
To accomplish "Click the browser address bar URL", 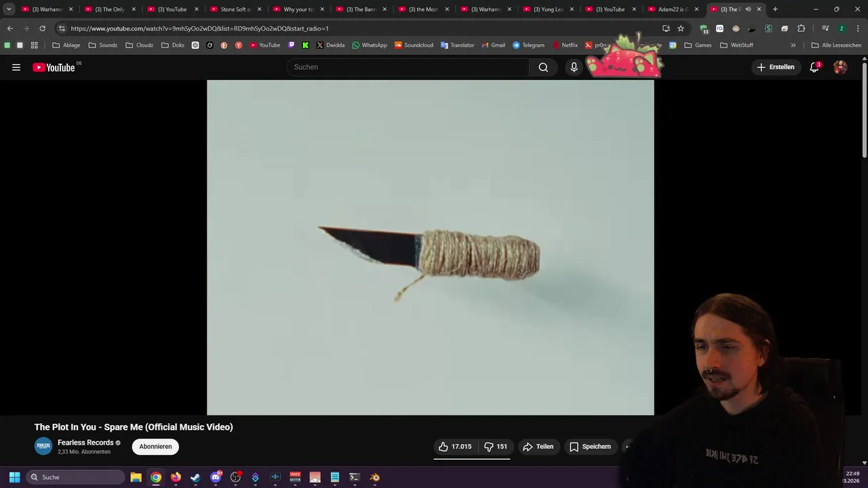I will [x=199, y=28].
